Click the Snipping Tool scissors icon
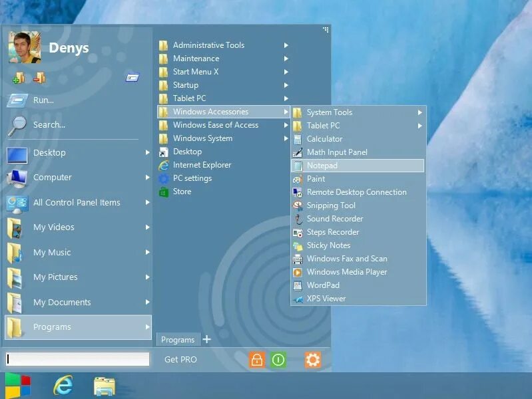The image size is (532, 399). tap(298, 205)
